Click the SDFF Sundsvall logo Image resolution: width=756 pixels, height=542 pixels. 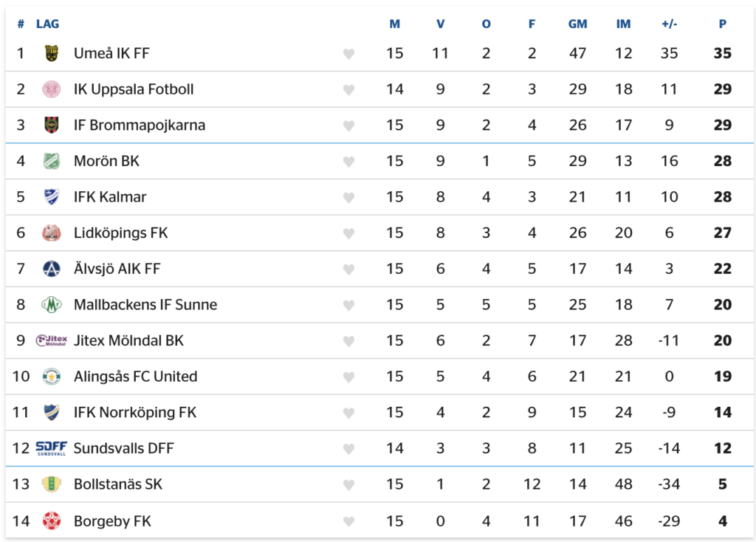[x=52, y=448]
